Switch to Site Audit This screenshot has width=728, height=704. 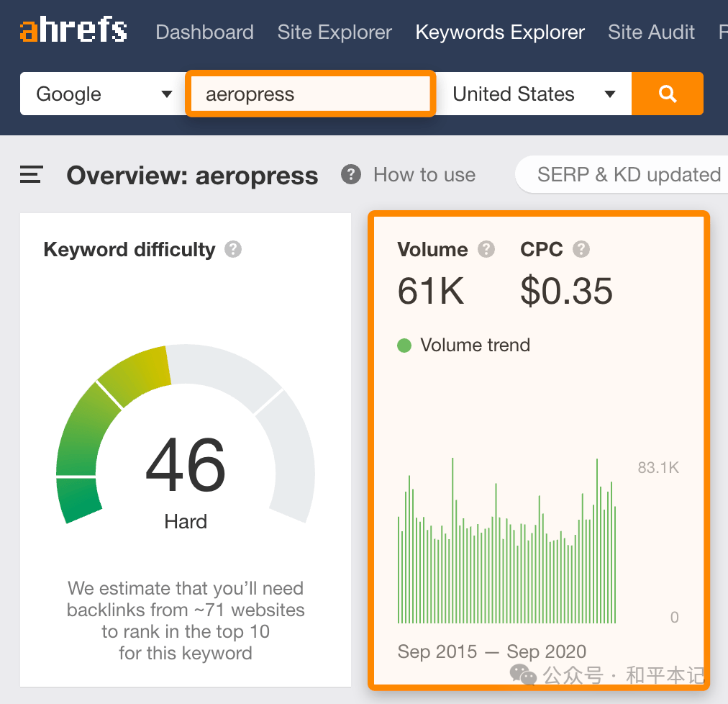click(x=651, y=32)
